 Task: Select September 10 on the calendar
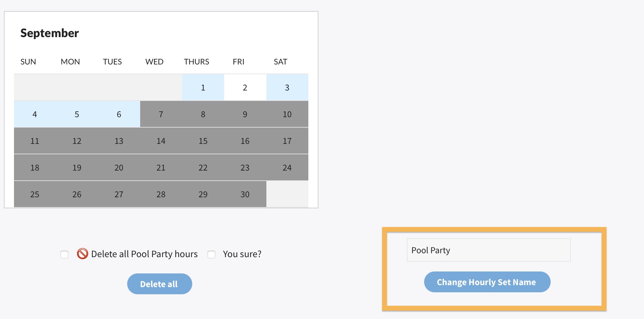[287, 114]
